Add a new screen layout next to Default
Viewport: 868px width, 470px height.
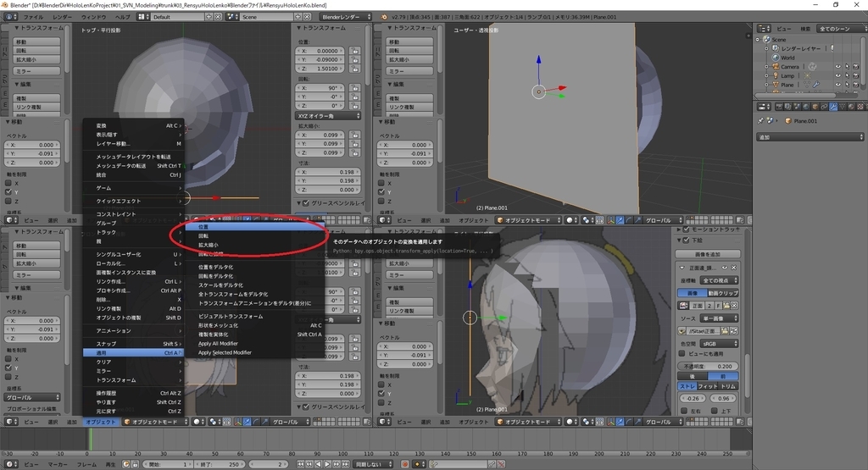pos(209,17)
